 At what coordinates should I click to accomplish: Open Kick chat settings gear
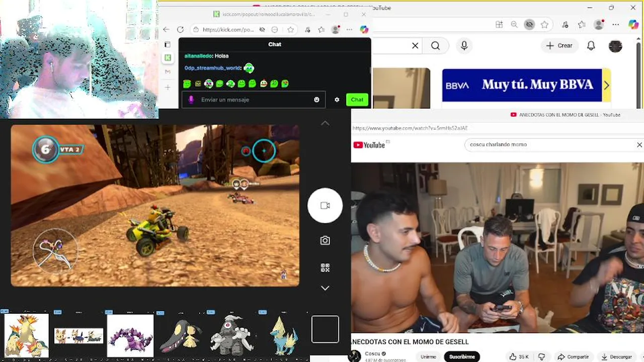click(x=337, y=100)
